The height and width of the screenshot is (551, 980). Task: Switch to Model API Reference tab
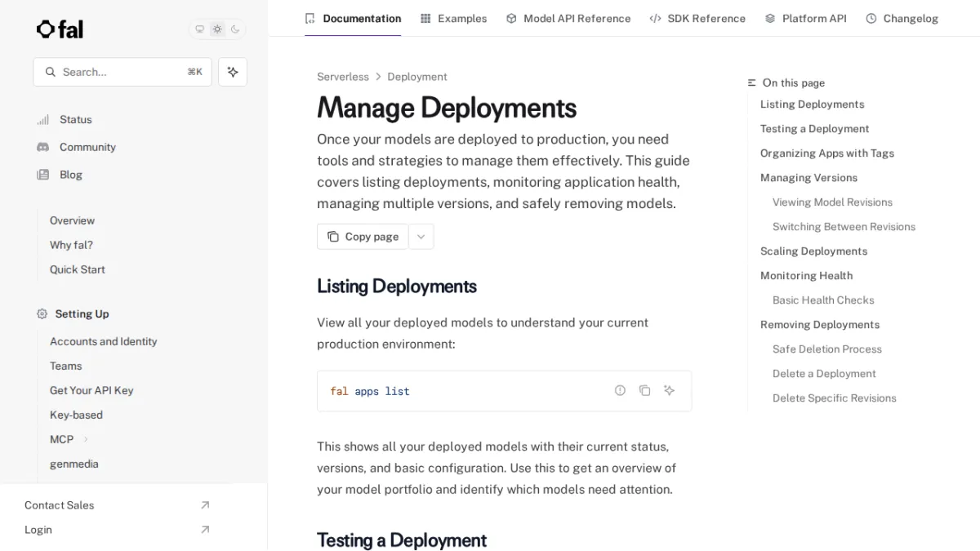click(568, 18)
